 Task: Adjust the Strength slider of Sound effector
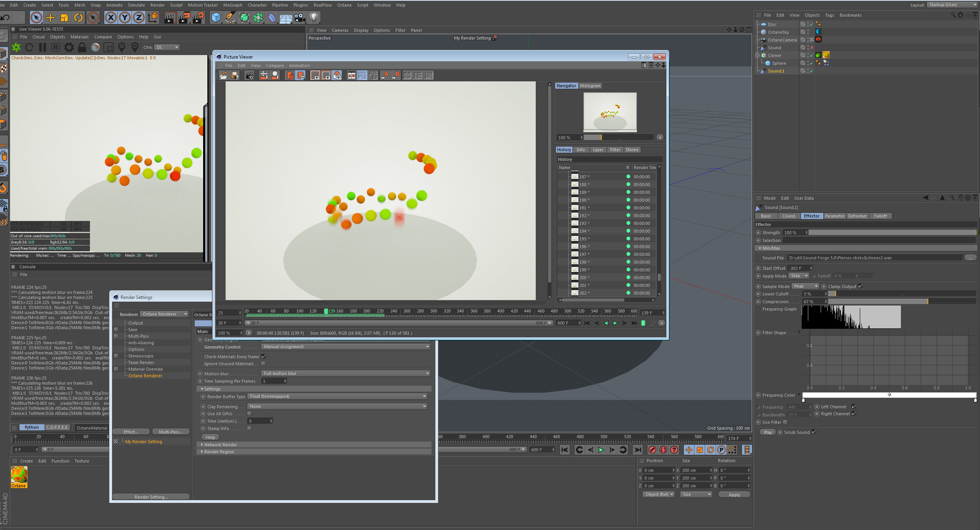(x=892, y=233)
